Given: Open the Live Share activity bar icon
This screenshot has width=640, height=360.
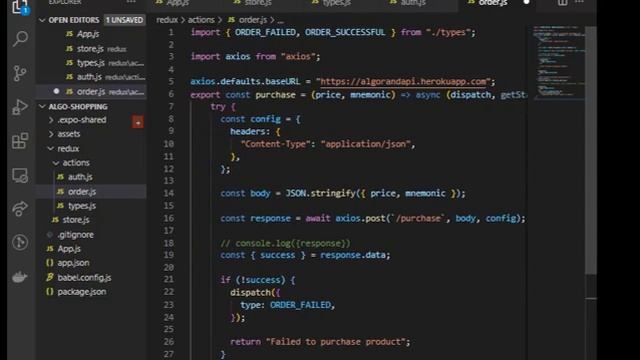Looking at the screenshot, I should point(20,209).
